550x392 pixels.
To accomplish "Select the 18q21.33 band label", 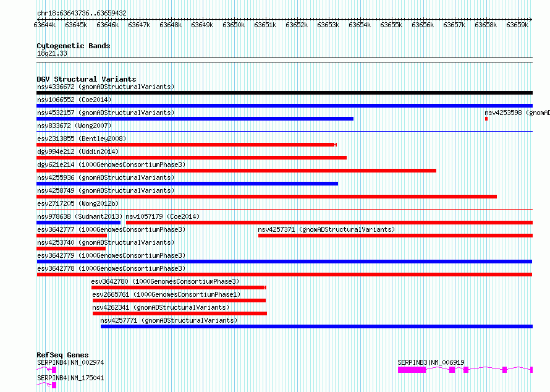I will (x=52, y=53).
